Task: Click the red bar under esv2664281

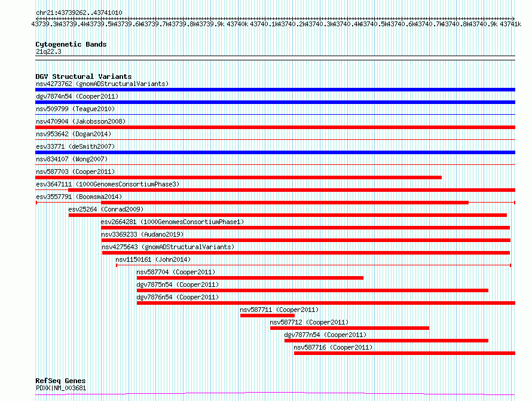Action: coord(305,228)
